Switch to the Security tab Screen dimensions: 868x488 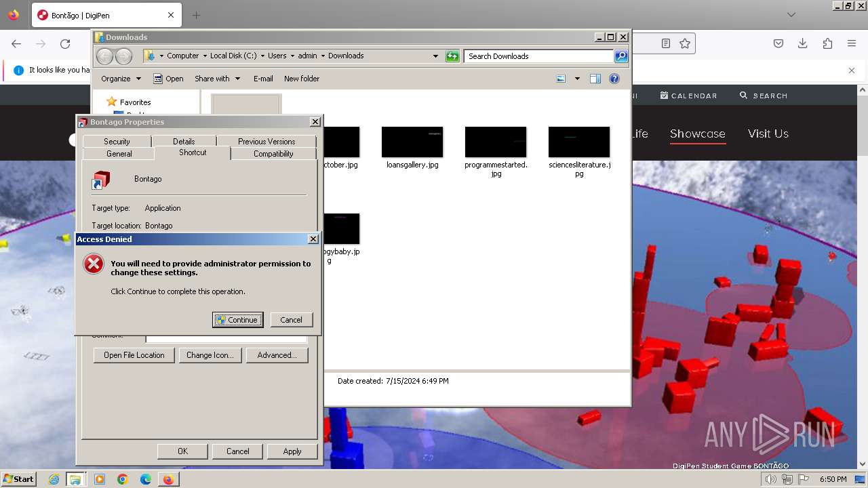(x=117, y=141)
